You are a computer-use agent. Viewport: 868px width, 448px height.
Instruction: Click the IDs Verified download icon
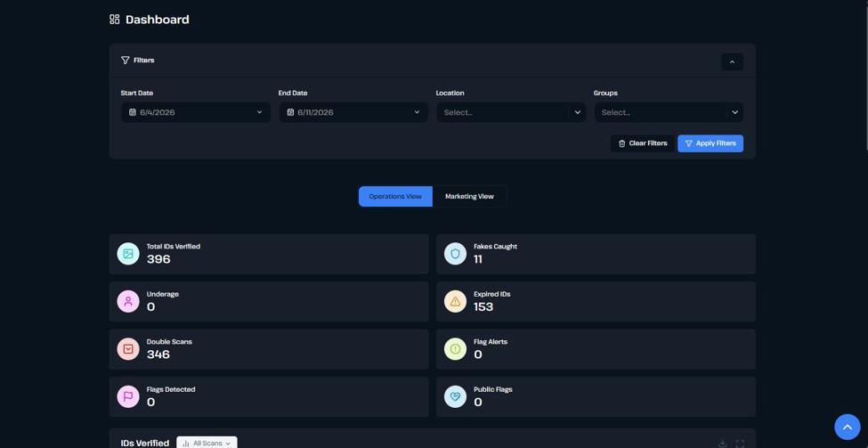click(x=722, y=444)
